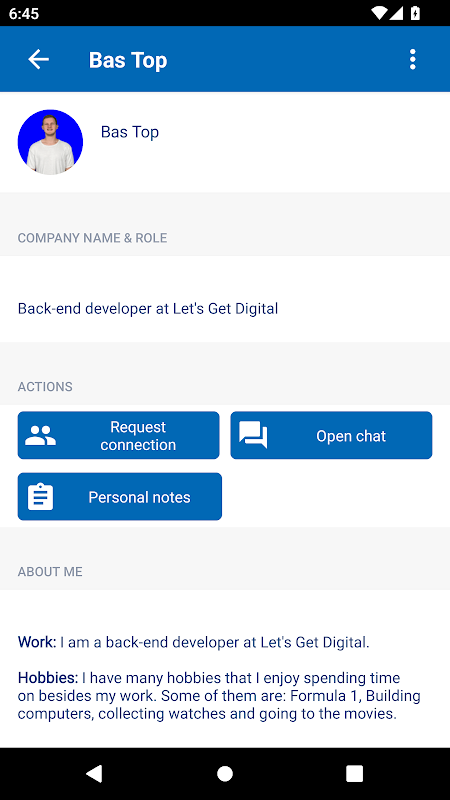The image size is (450, 800).
Task: Click the chat bubbles icon
Action: coord(253,435)
